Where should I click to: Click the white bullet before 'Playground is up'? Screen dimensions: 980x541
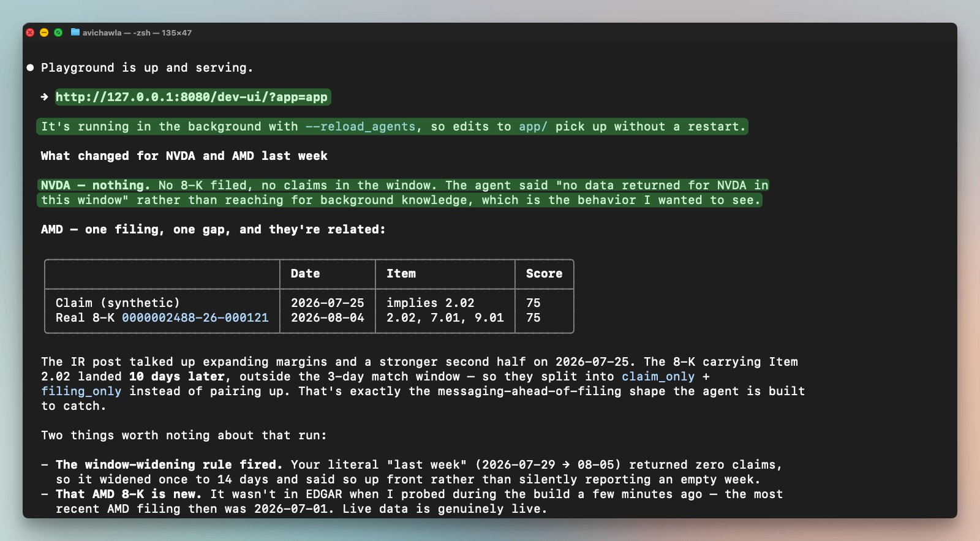tap(30, 67)
